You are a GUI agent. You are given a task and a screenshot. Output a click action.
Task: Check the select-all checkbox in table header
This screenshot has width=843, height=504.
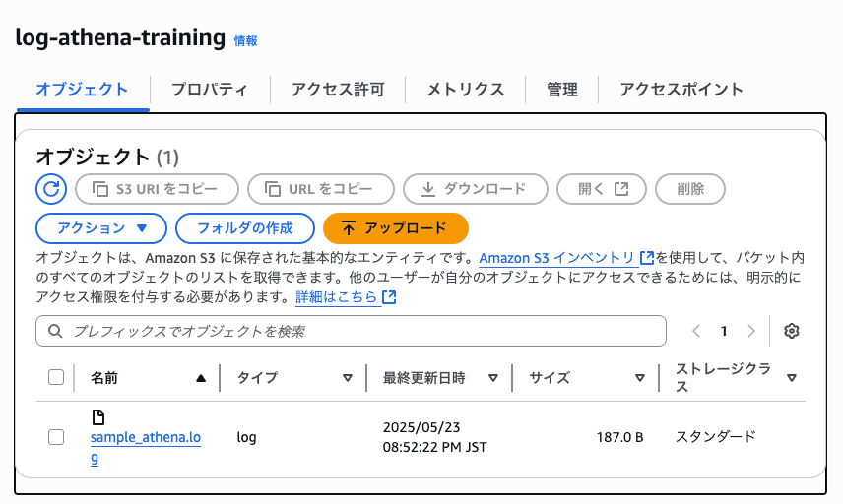pyautogui.click(x=56, y=377)
